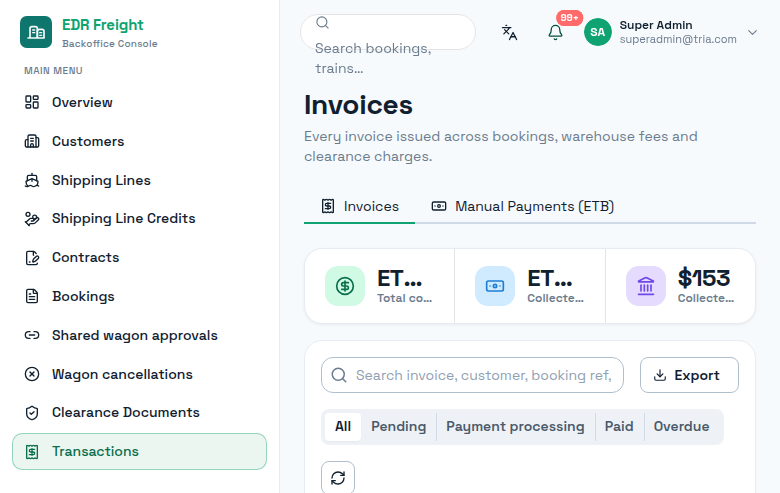Expand the Super Admin account chevron
The image size is (780, 493).
tap(752, 32)
